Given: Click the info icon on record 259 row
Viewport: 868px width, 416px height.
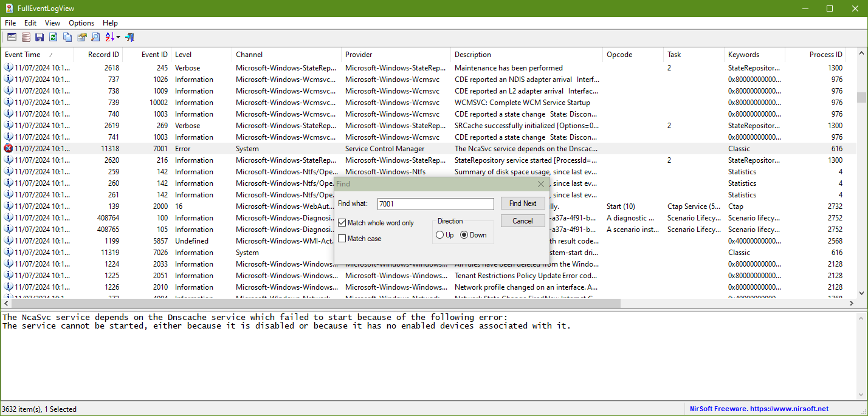Looking at the screenshot, I should [x=9, y=172].
